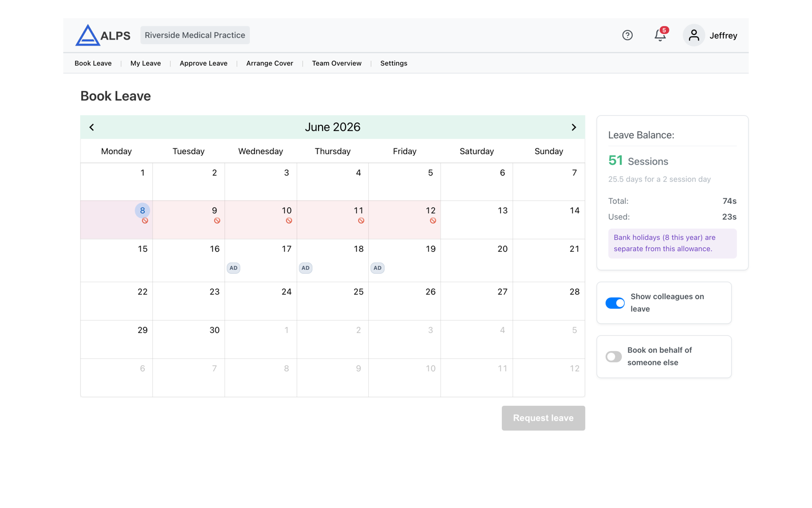
Task: Select Tuesday June 23
Action: (x=188, y=301)
